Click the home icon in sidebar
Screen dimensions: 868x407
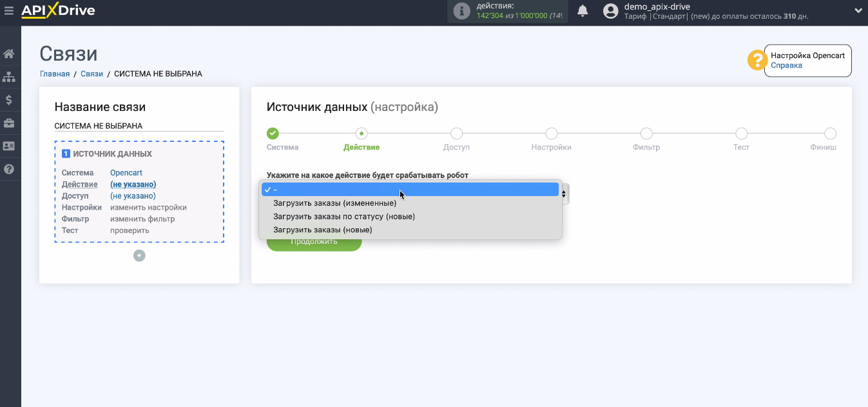pos(9,54)
